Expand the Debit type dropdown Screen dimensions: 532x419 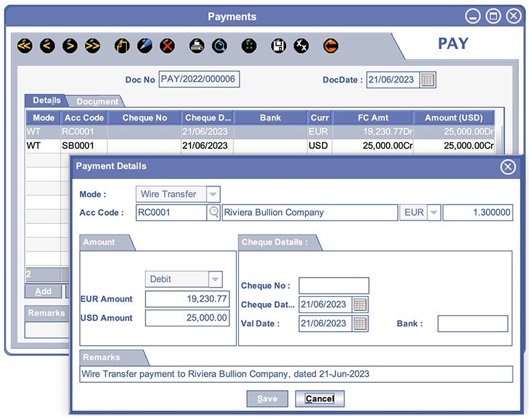pos(215,280)
